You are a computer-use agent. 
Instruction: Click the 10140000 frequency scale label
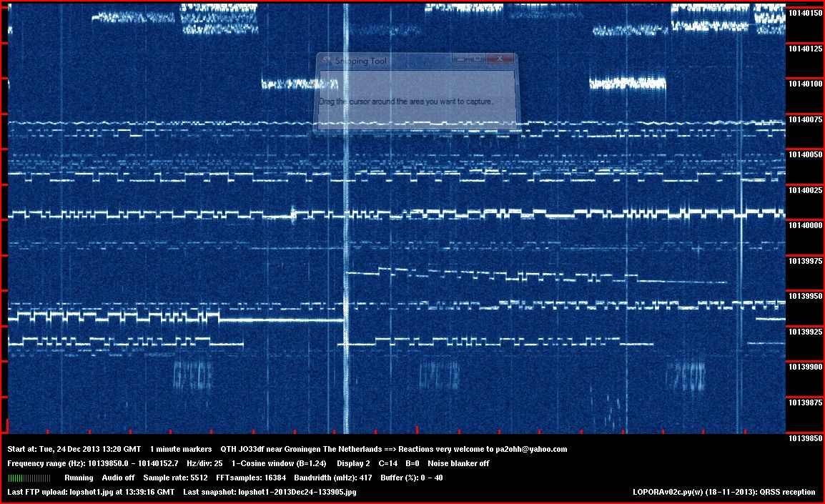[805, 225]
